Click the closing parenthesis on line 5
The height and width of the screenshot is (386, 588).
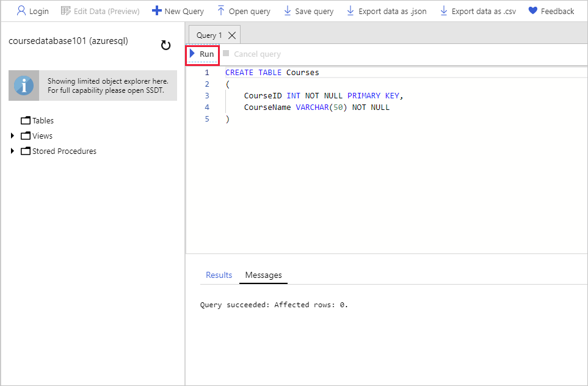click(228, 119)
